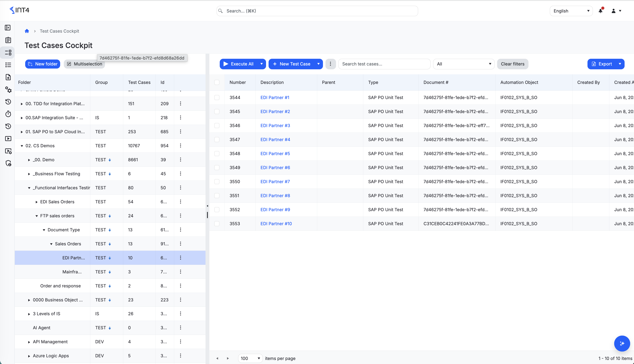Open the gears configuration sidebar icon
Screen dimensions: 634x364
(x=8, y=89)
